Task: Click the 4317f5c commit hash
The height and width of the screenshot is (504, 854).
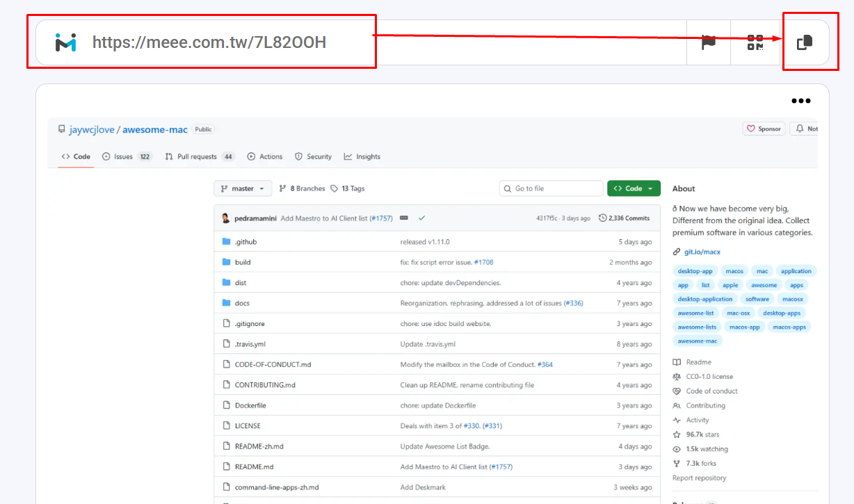Action: pos(548,218)
